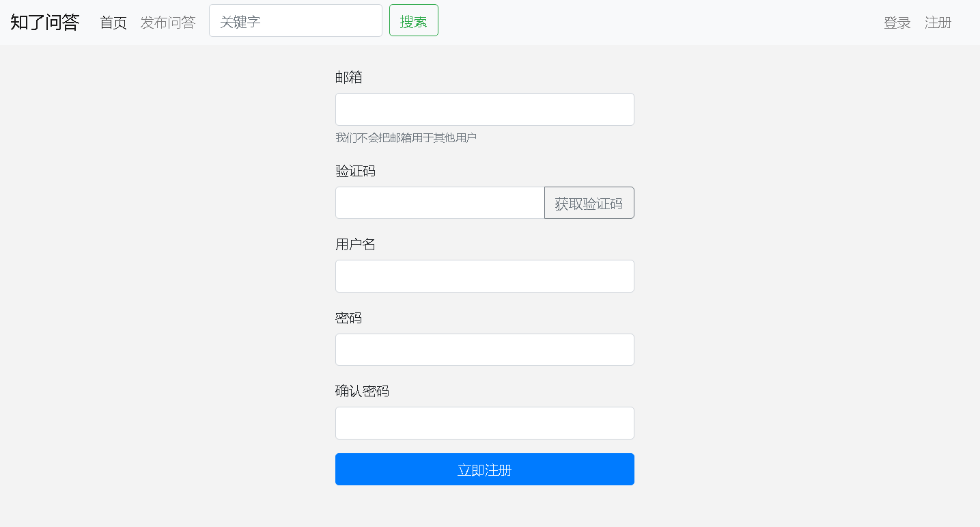The width and height of the screenshot is (980, 527).
Task: Click the 验证码 field label
Action: pos(355,171)
